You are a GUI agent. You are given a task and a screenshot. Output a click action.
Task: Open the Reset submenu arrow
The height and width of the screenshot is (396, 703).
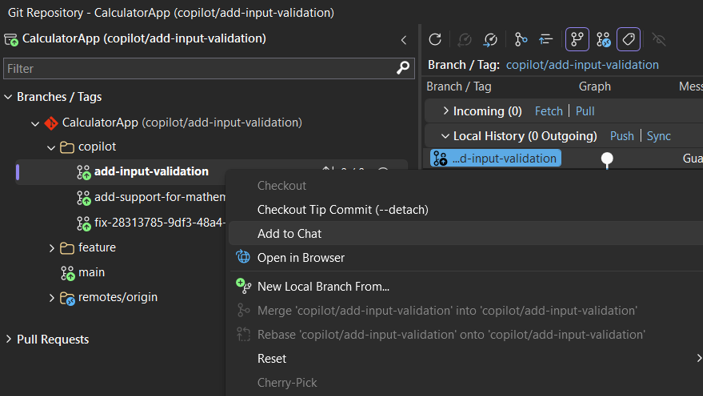[699, 358]
